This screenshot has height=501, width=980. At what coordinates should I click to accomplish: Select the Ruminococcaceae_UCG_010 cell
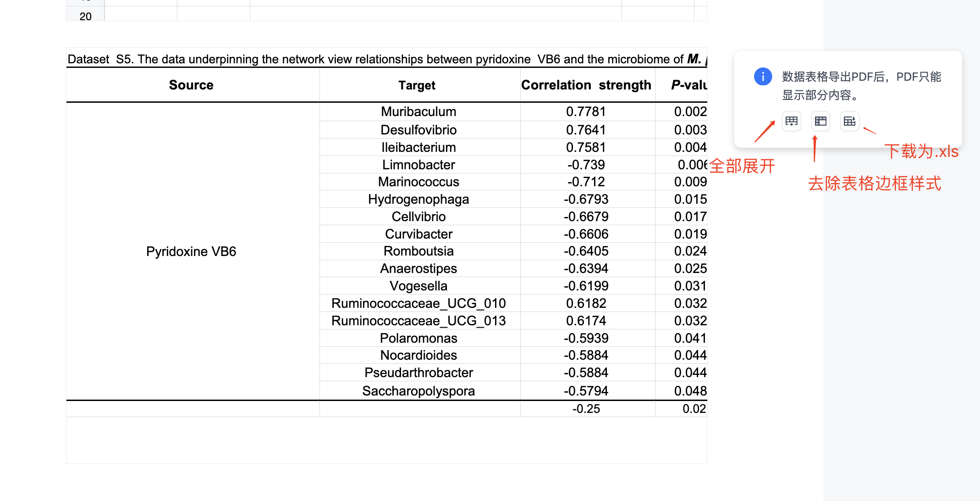pos(419,303)
